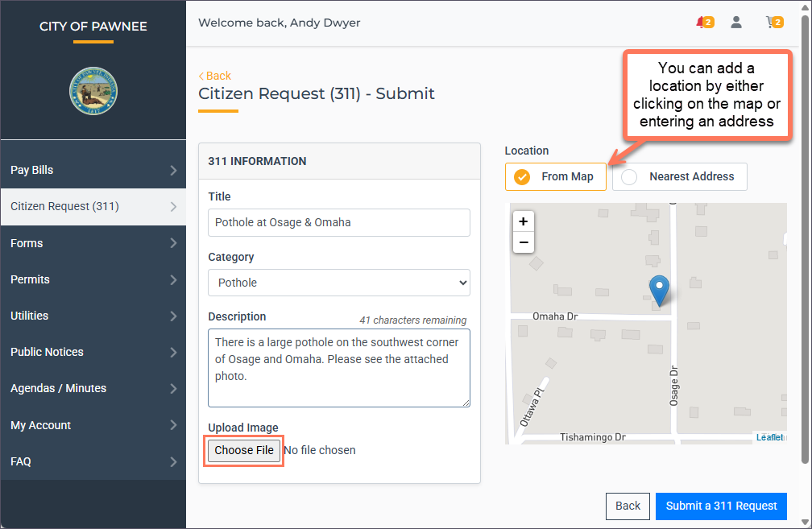Click the Title input field

coord(338,222)
